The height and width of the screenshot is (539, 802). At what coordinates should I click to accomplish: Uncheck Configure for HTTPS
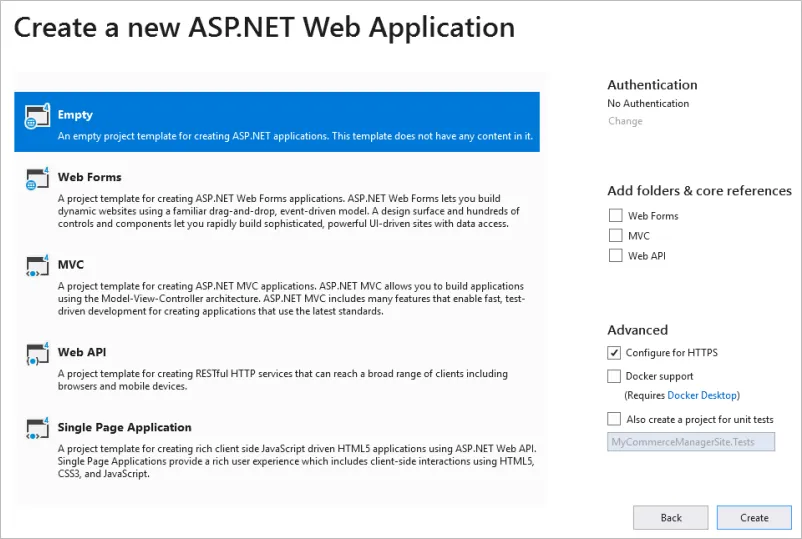pos(614,352)
